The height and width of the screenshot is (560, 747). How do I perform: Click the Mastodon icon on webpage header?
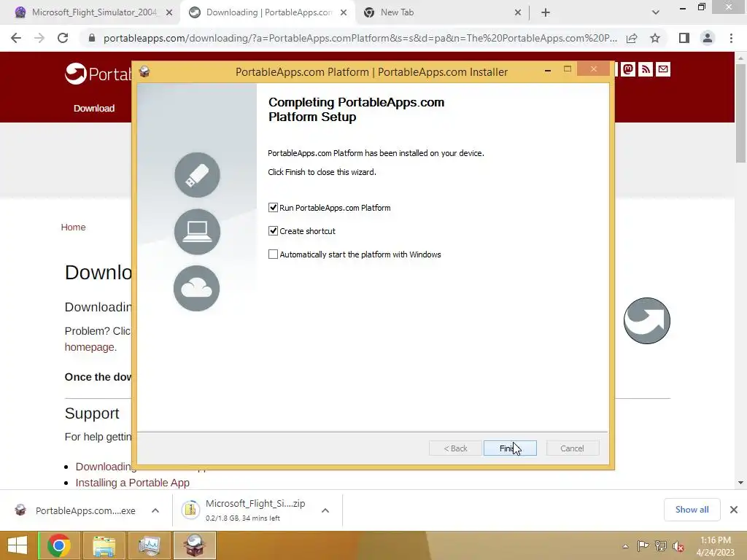tap(628, 69)
